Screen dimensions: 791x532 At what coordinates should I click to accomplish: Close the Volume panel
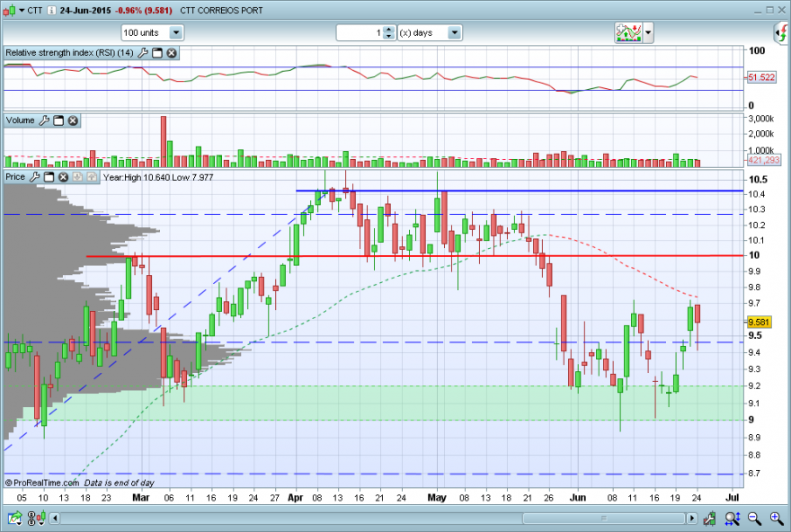click(x=73, y=120)
